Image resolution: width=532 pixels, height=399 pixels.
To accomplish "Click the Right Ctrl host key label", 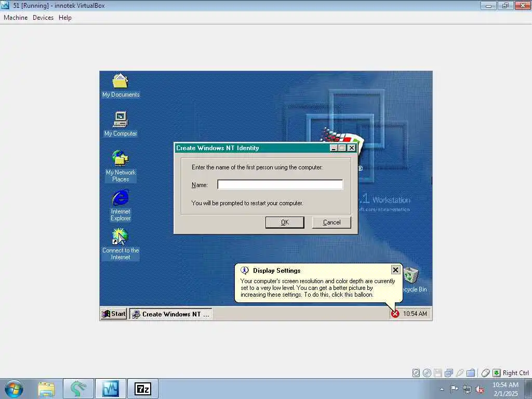I will (516, 373).
